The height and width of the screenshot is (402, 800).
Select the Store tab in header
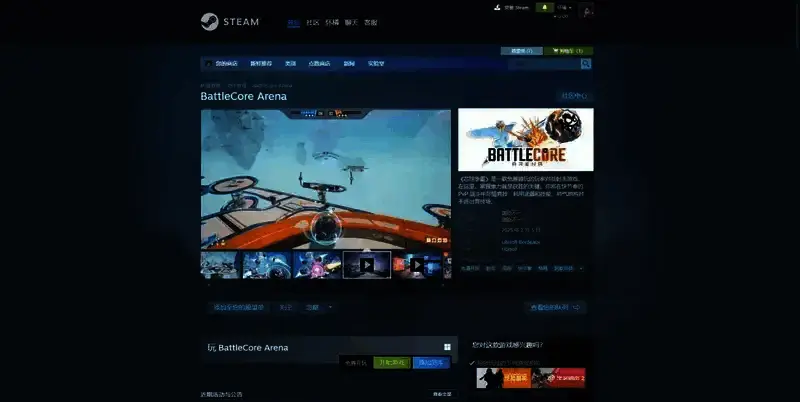pos(293,22)
